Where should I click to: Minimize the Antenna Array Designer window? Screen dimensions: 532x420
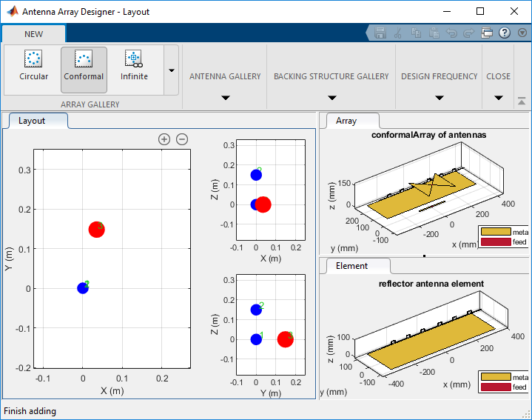(447, 12)
